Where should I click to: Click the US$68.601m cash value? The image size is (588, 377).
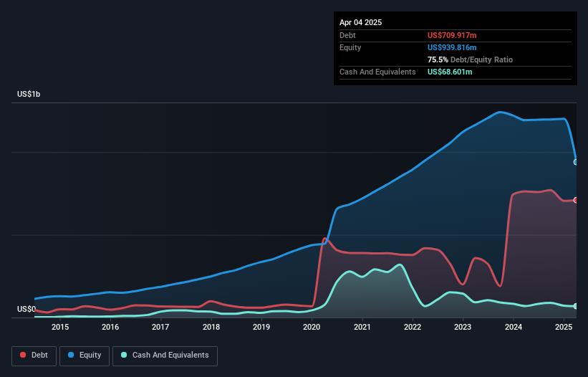coord(450,72)
